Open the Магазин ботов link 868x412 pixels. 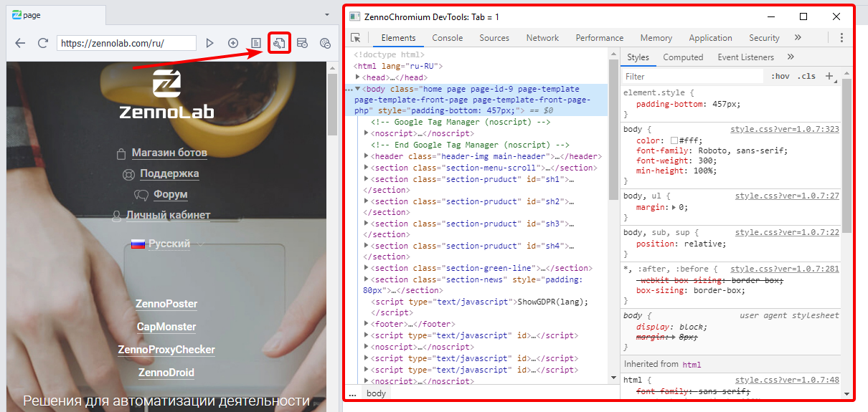[x=169, y=153]
